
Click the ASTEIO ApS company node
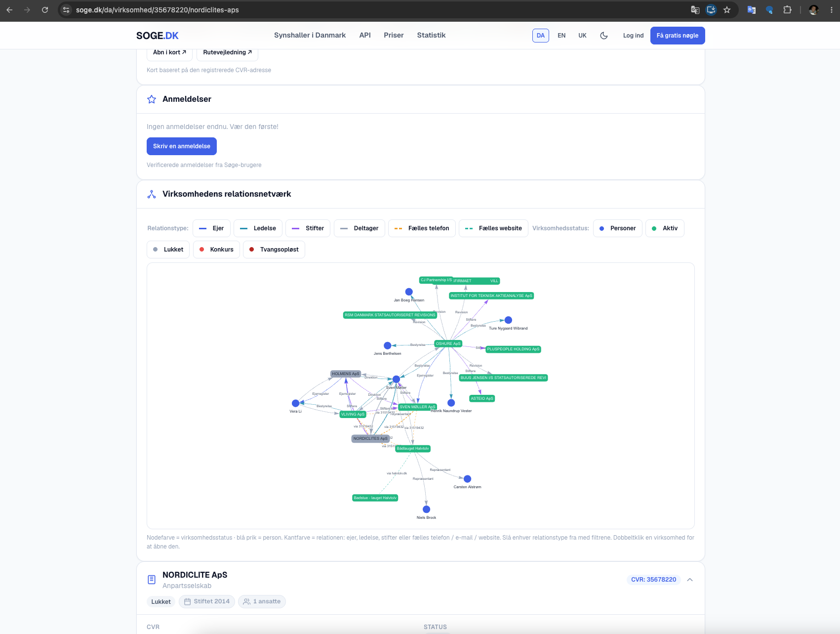coord(482,398)
